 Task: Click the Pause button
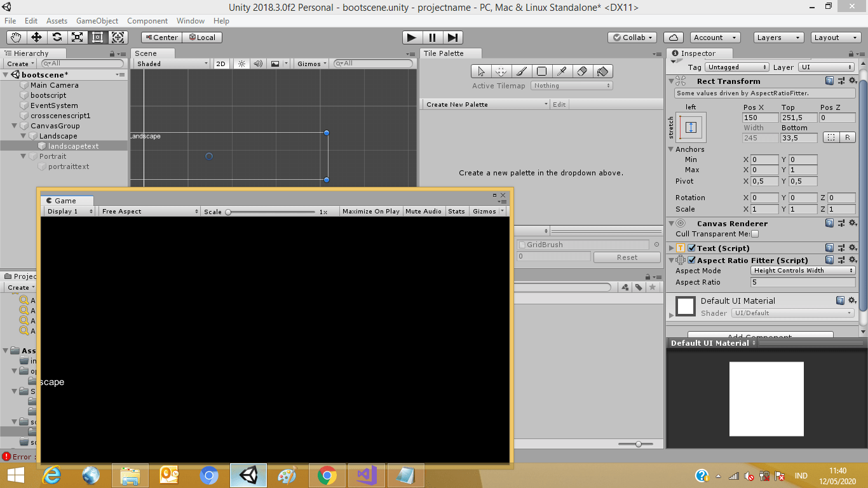[x=432, y=37]
